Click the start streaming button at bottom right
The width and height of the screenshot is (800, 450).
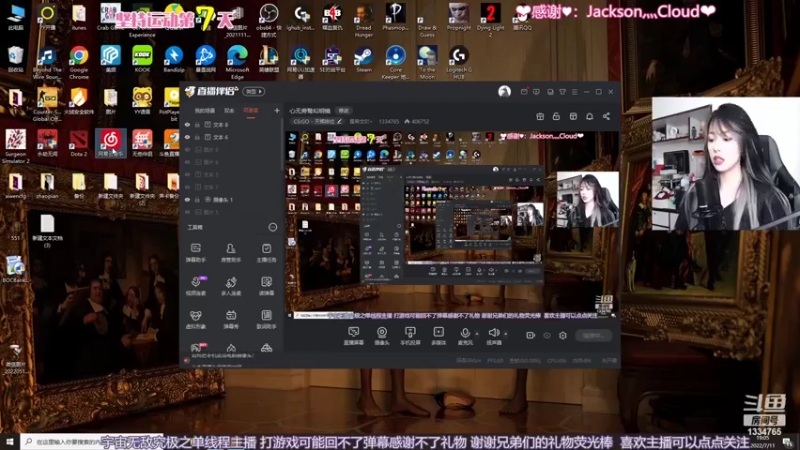tap(593, 335)
